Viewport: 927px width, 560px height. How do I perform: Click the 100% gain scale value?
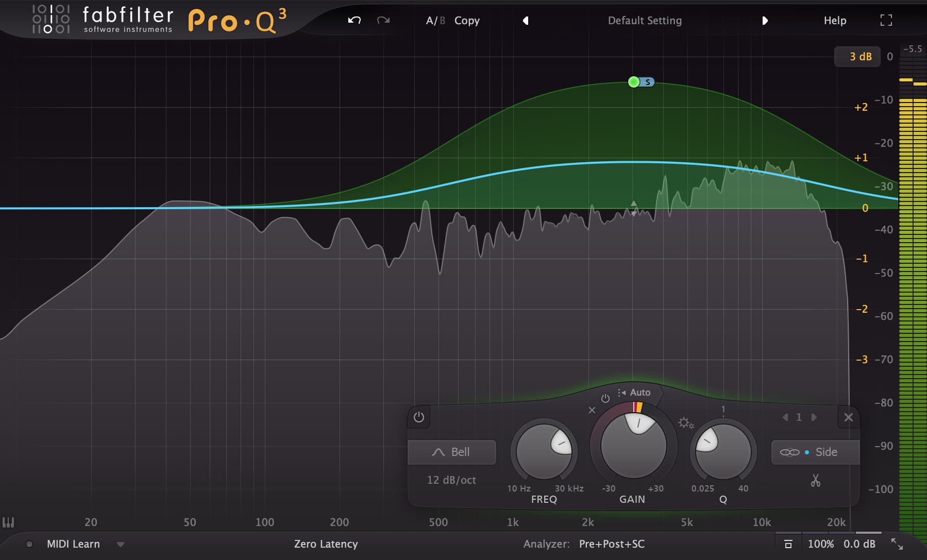coord(820,544)
